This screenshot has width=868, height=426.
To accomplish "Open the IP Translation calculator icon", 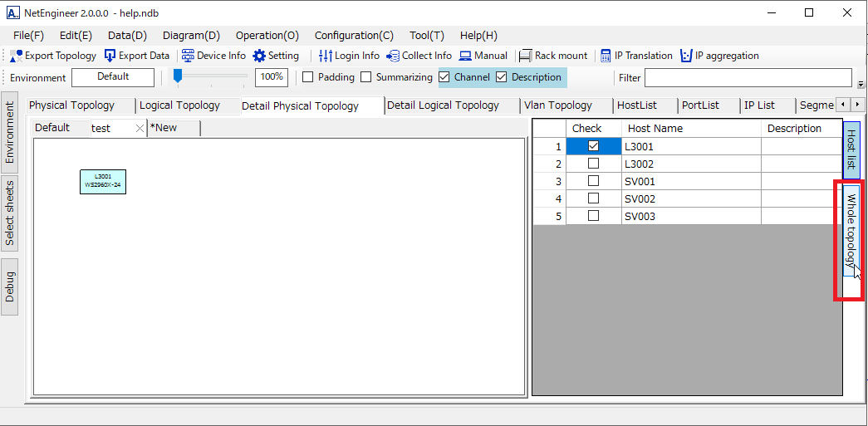I will coord(606,56).
